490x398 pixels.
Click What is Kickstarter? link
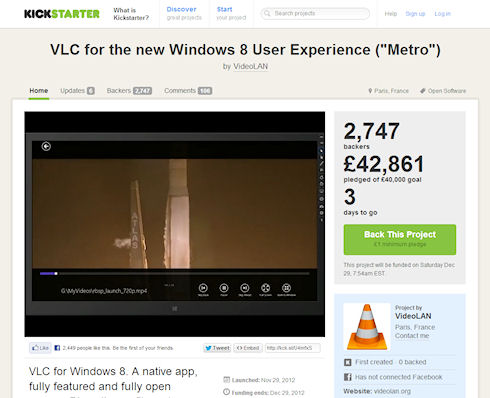click(131, 14)
